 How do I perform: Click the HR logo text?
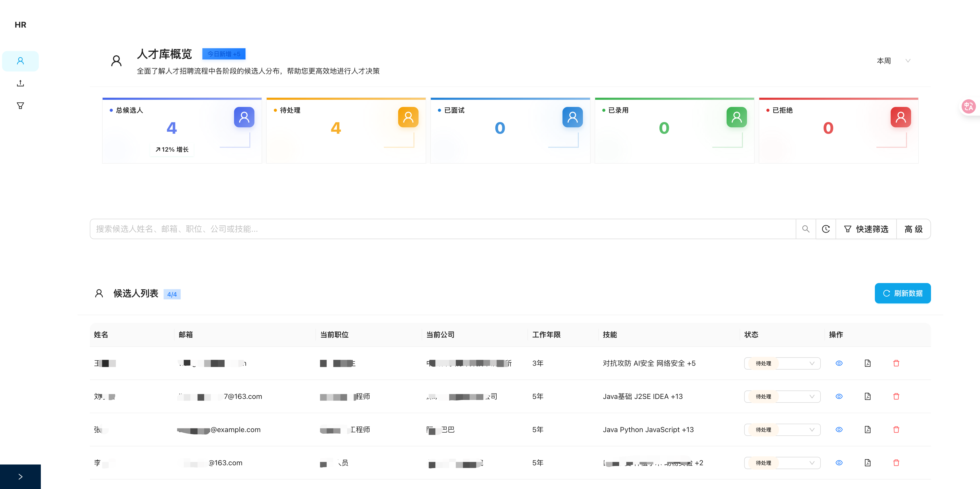[x=20, y=25]
